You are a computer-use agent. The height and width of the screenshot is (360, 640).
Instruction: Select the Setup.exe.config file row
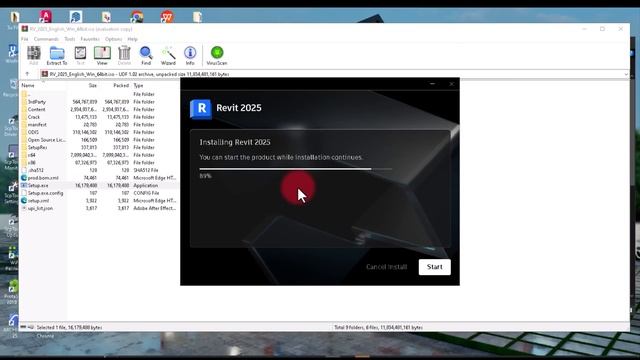point(100,193)
